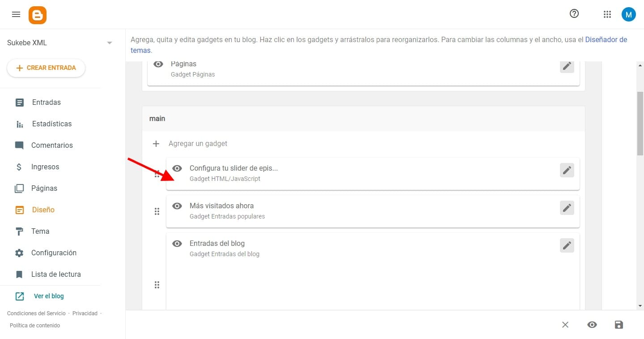Click the CREAR ENTRADA button
This screenshot has height=339, width=644.
(x=46, y=68)
